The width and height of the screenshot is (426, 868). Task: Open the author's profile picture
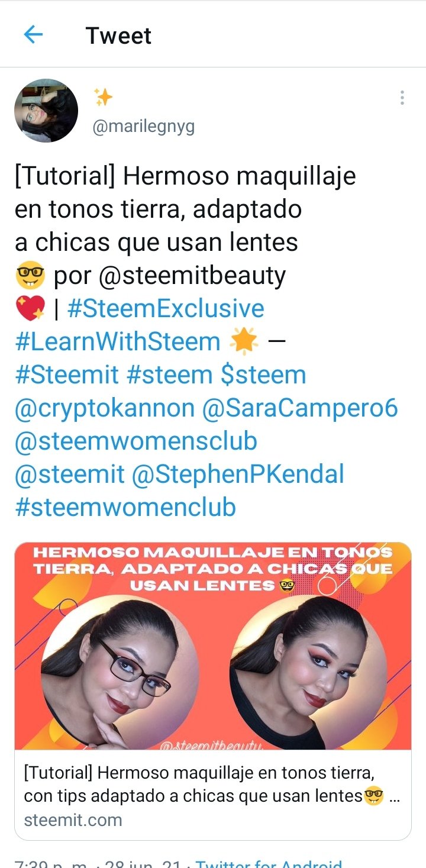point(46,111)
